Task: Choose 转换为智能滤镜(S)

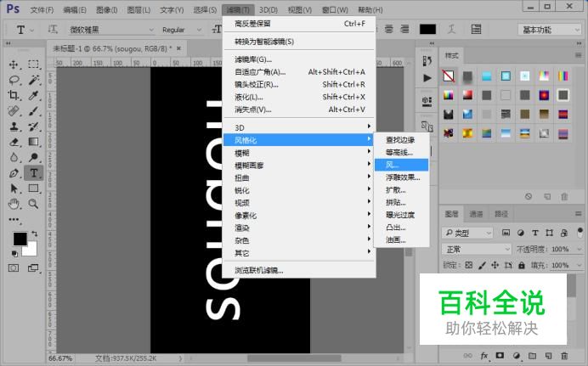Action: click(x=299, y=42)
